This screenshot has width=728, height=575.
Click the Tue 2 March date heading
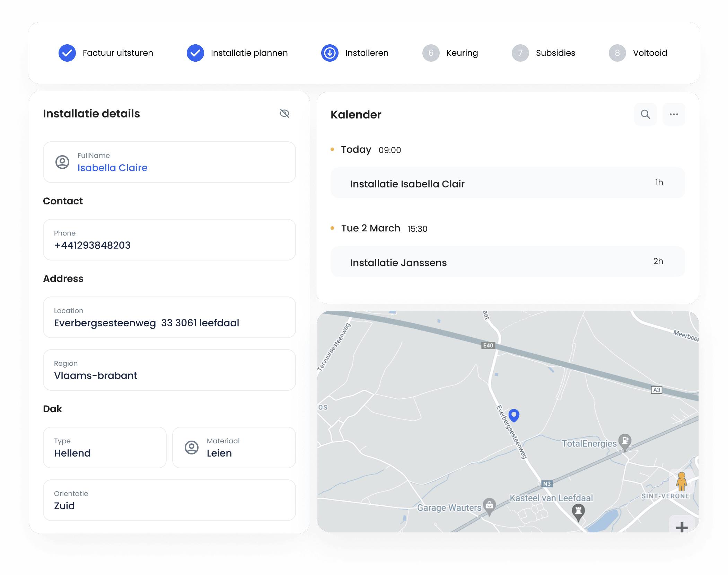point(371,228)
